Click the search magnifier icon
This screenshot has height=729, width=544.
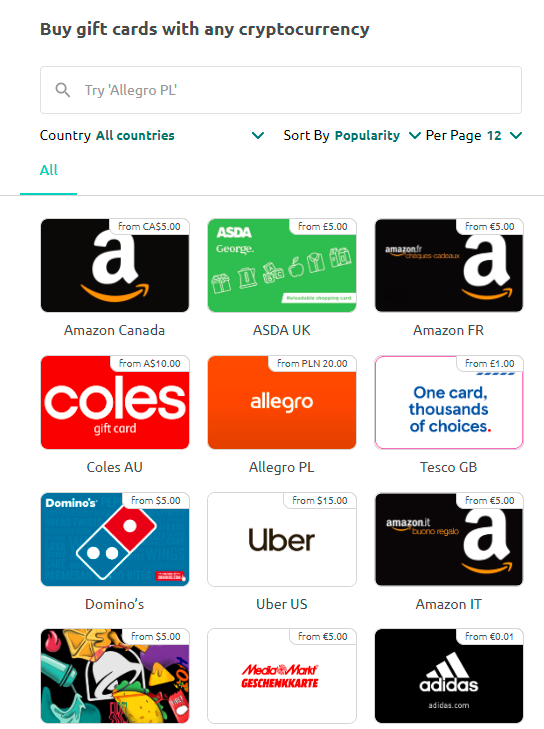[x=63, y=90]
